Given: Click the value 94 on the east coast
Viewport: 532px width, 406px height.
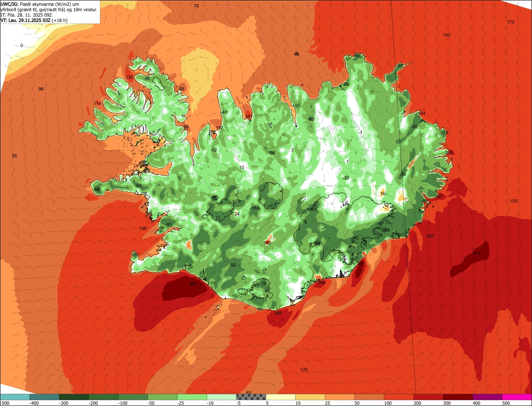Looking at the screenshot, I should pos(423,113).
